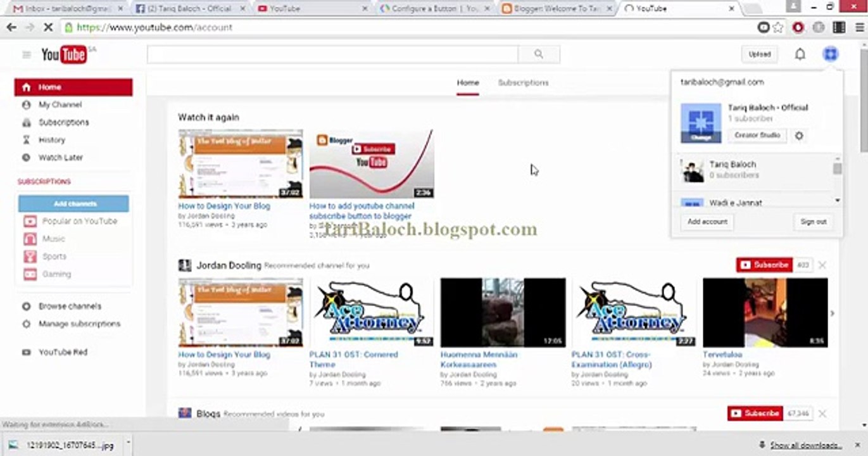Click Jordan Dooling channel avatar
Image resolution: width=868 pixels, height=456 pixels.
(185, 265)
